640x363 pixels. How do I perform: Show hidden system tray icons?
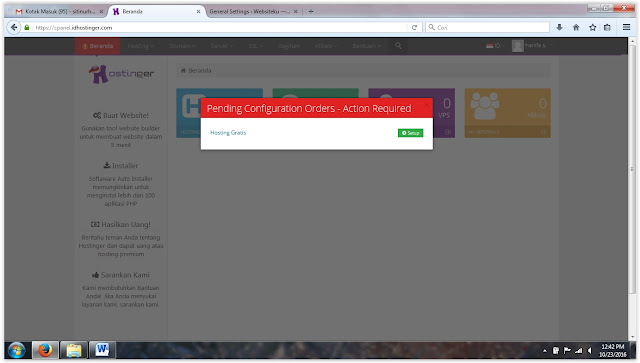coord(544,351)
